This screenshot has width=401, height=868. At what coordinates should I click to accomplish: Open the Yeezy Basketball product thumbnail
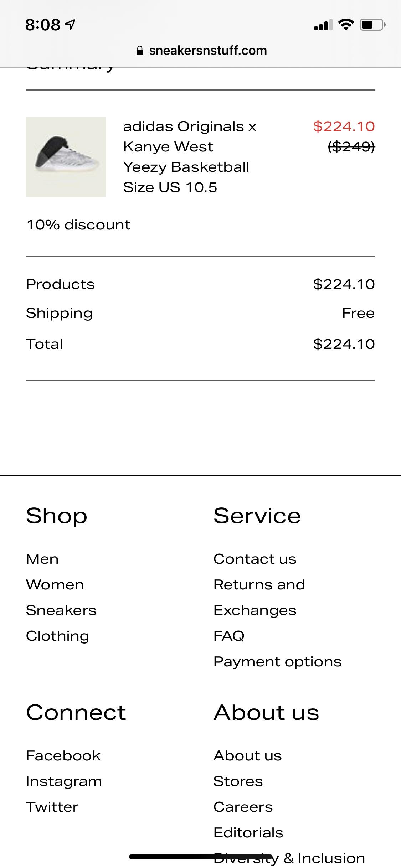[x=66, y=157]
